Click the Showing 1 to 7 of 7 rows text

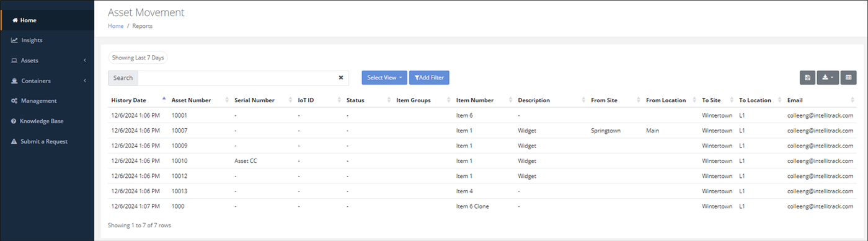(139, 225)
